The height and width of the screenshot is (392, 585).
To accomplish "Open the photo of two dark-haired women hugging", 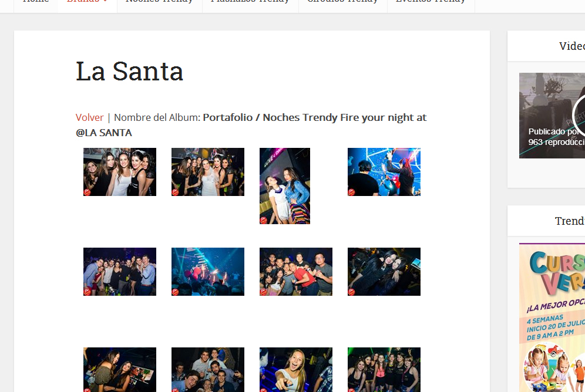I will pos(384,272).
